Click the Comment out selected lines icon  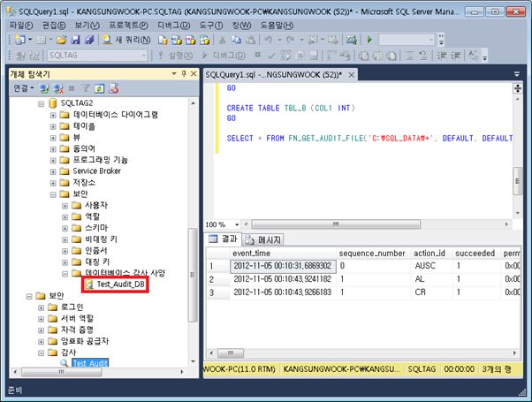click(409, 56)
